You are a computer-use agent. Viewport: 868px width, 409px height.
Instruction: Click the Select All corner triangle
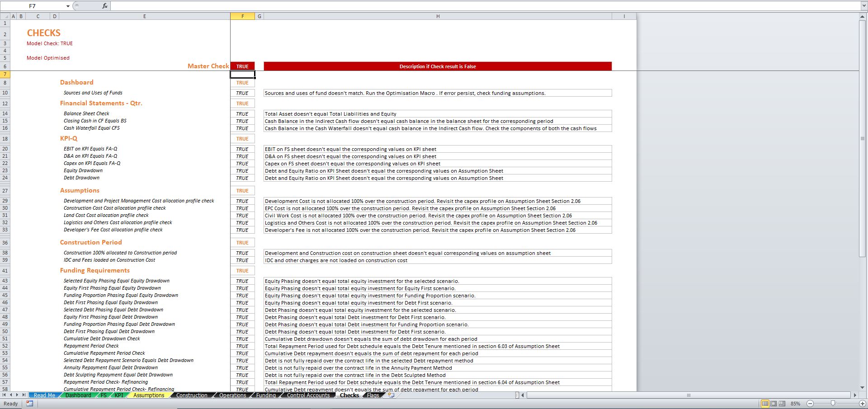5,16
